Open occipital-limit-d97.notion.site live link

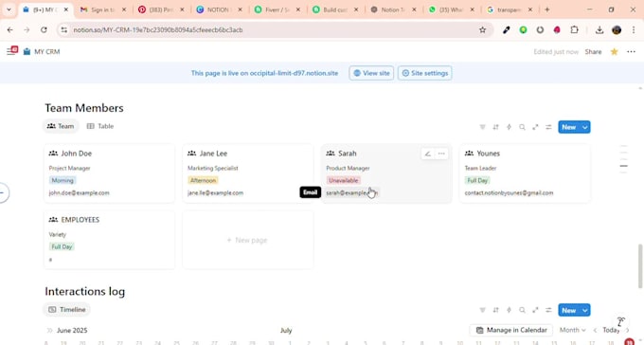click(294, 73)
